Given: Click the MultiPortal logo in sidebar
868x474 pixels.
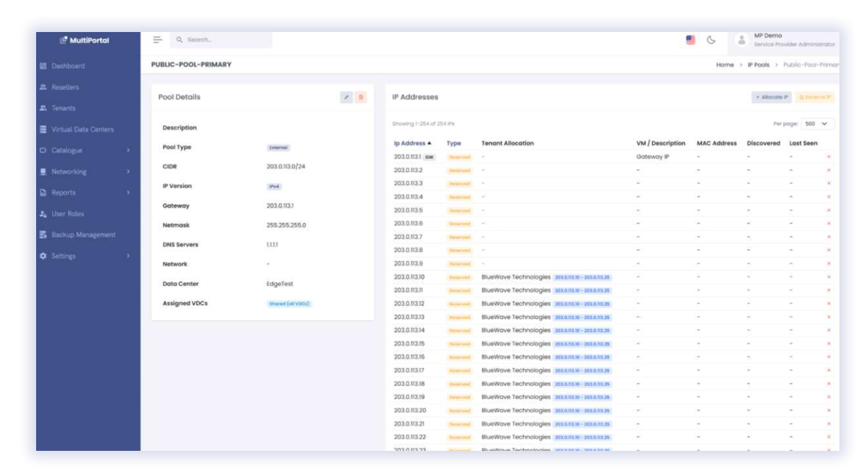Looking at the screenshot, I should click(84, 40).
